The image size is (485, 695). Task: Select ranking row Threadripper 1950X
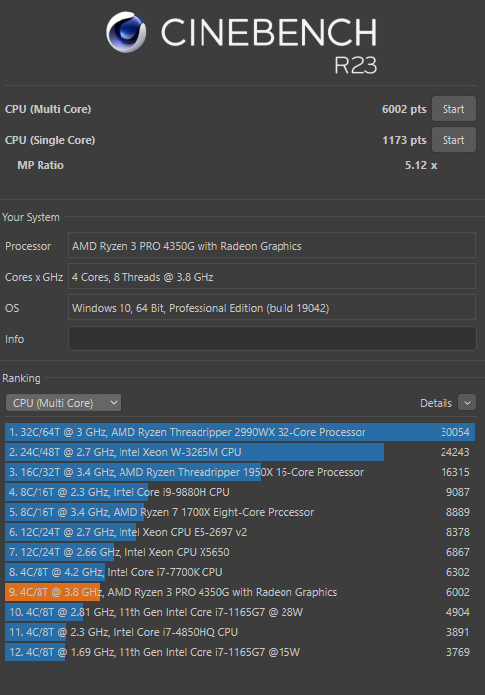tap(240, 472)
